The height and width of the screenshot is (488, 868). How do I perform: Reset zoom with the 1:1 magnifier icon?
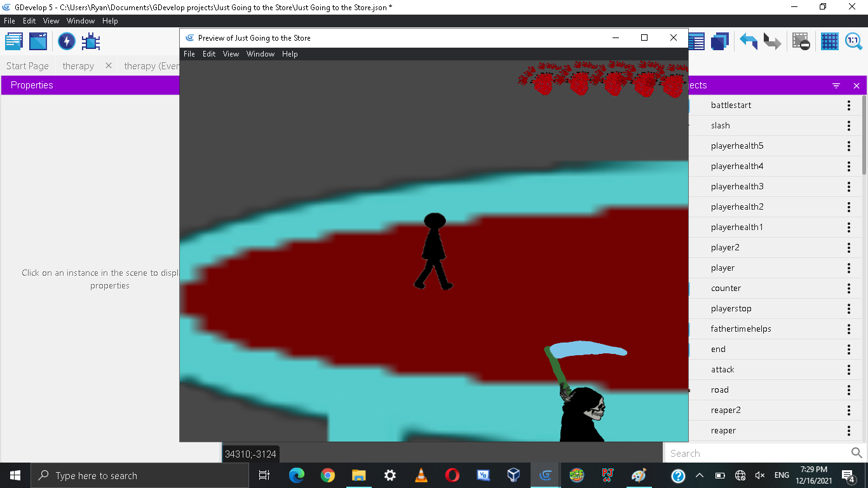853,41
